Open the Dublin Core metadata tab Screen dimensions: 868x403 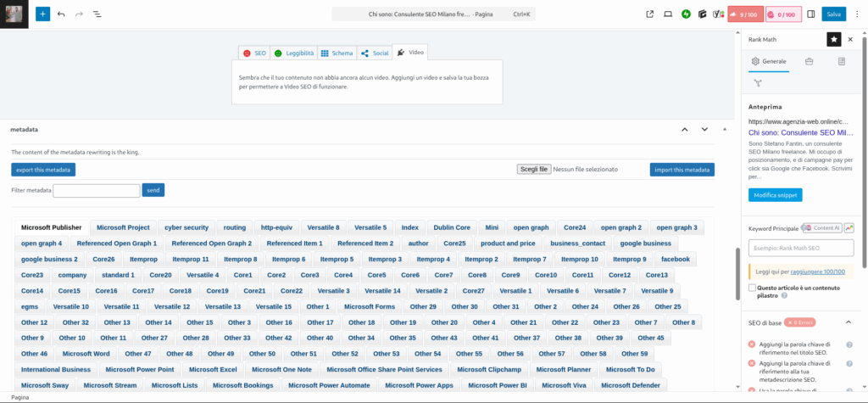pos(452,227)
